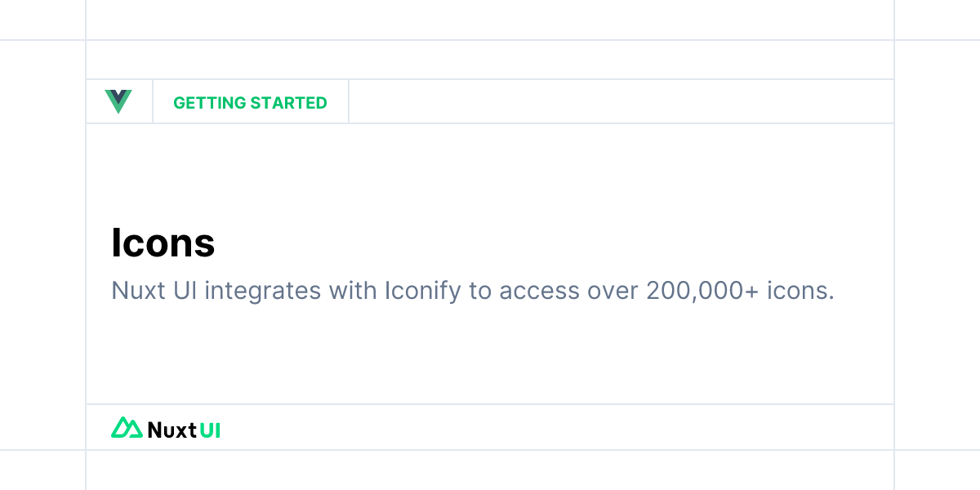Image resolution: width=980 pixels, height=490 pixels.
Task: Click the word with in the description
Action: click(x=354, y=291)
